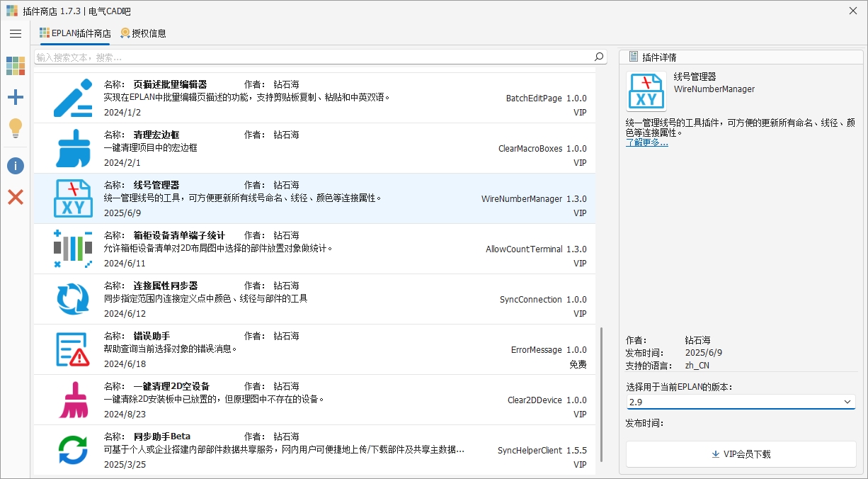
Task: Select plugin name 一键清理2D空设备
Action: 171,386
